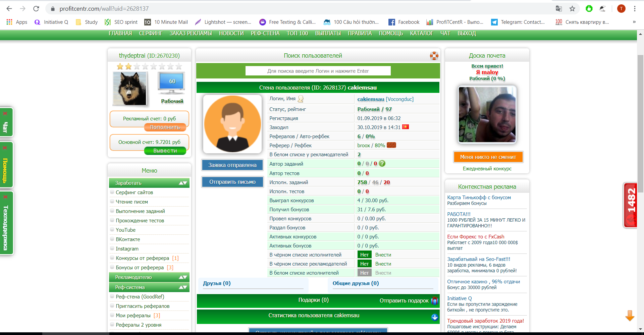Open the ТОП 100 menu item
This screenshot has height=335, width=644.
[x=297, y=34]
